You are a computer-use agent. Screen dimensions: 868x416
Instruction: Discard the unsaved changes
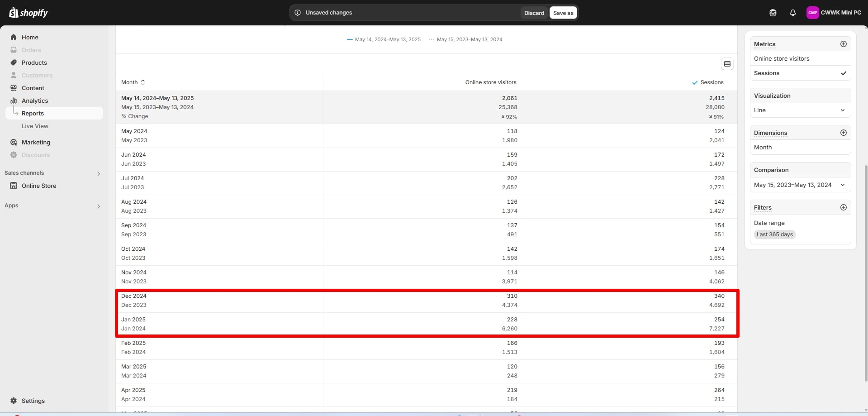(534, 13)
